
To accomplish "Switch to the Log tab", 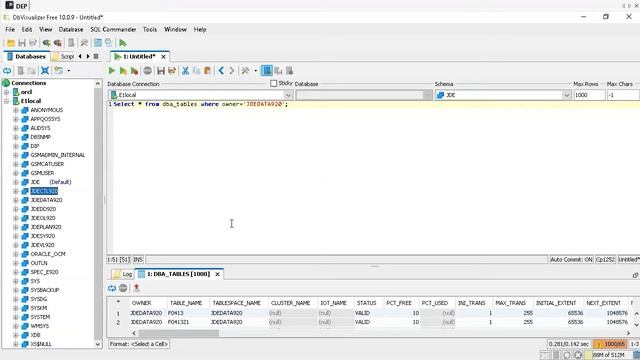I will point(123,274).
